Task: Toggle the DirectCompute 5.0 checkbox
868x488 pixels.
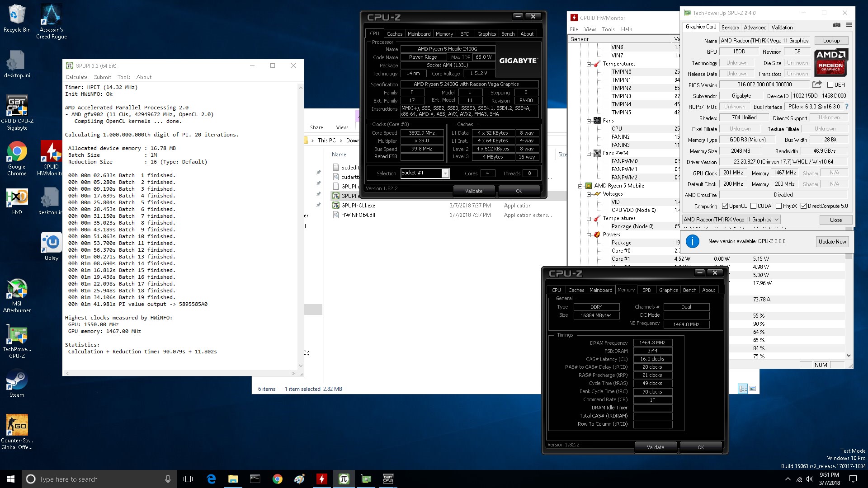Action: point(803,206)
